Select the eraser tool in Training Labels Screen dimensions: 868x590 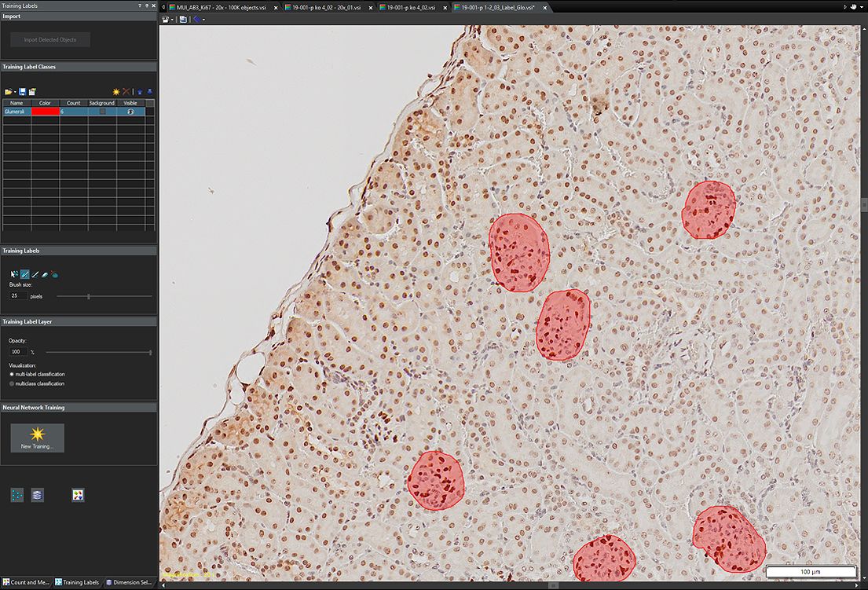(x=45, y=274)
